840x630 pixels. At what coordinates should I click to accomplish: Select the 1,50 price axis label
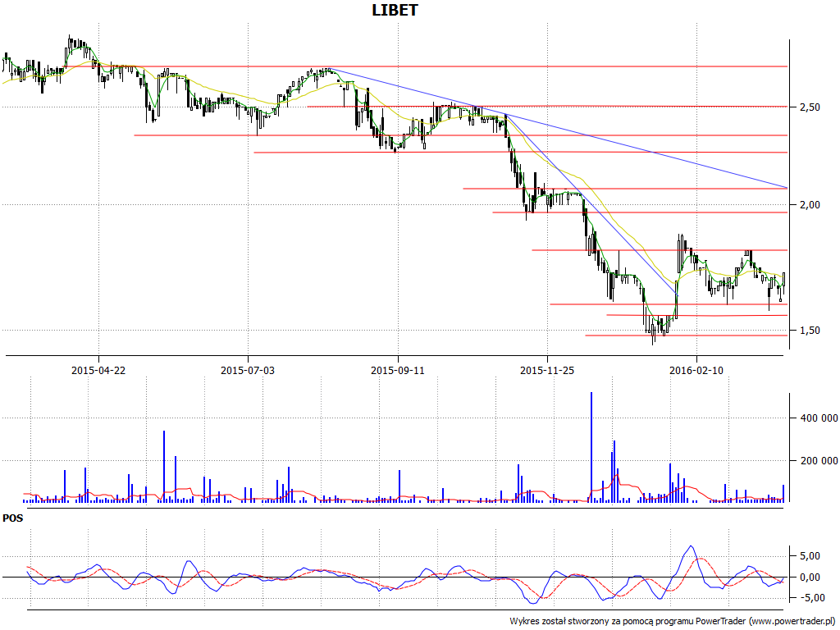810,331
